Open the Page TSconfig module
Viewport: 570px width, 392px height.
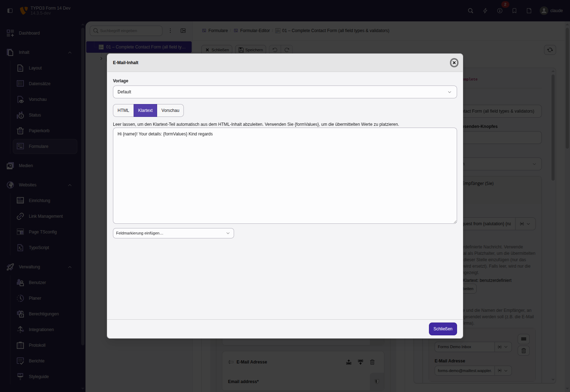point(45,232)
